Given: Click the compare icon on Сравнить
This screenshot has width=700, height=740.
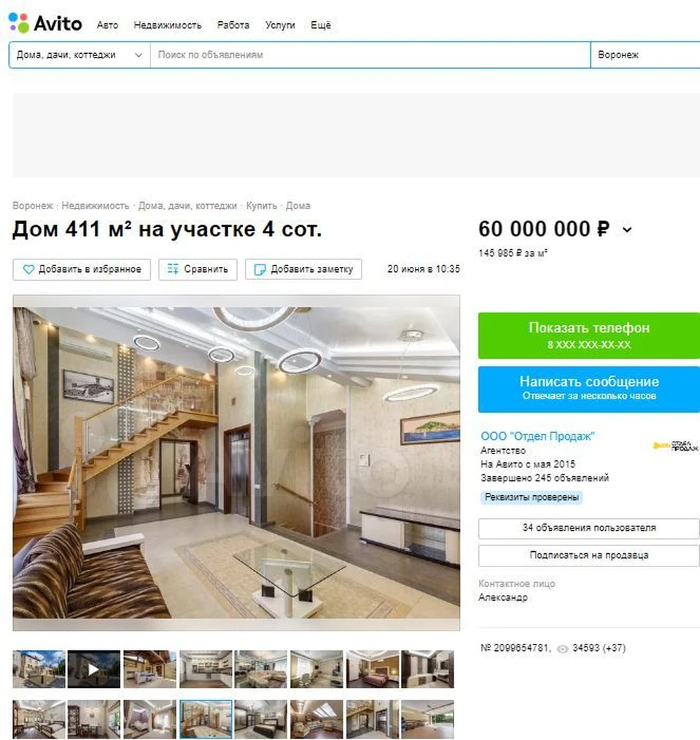Looking at the screenshot, I should (x=173, y=269).
